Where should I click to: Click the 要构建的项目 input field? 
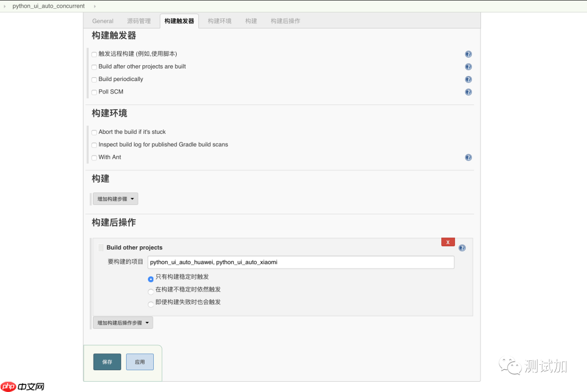(301, 262)
